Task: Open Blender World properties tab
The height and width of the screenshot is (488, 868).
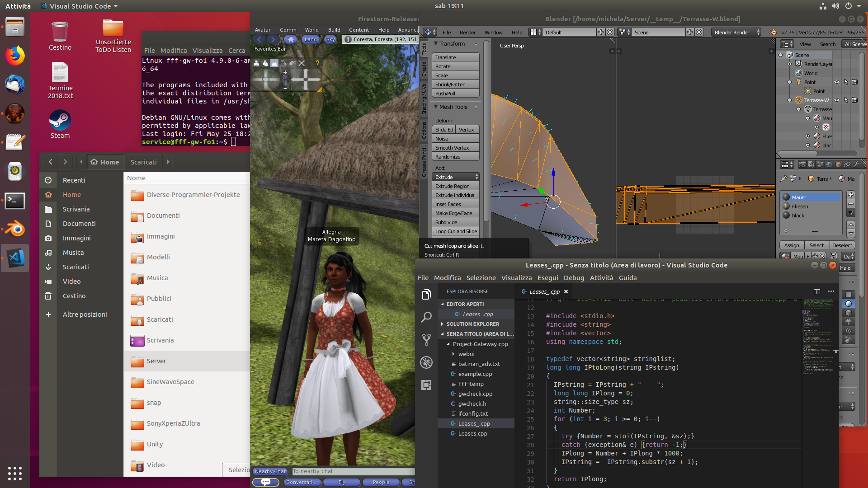Action: 829,164
